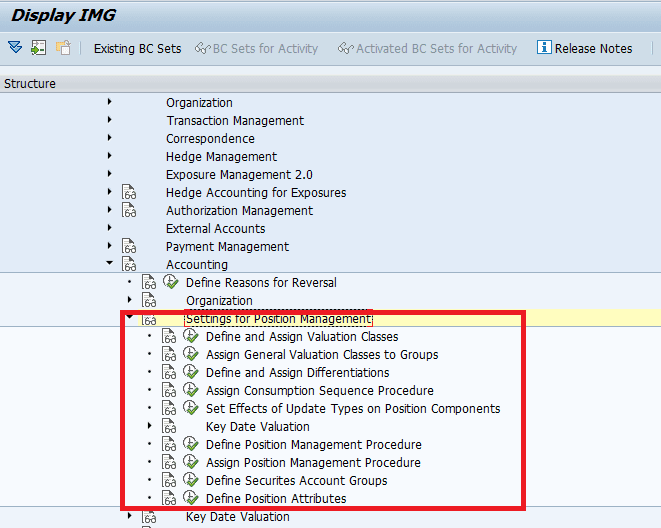Click execute icon for Assign Consumption Sequence Procedure
The image size is (661, 528).
pos(191,391)
